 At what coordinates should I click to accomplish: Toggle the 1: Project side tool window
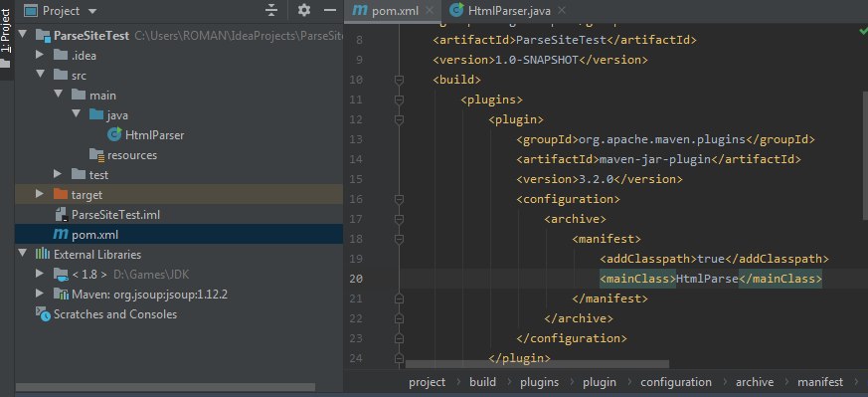6,39
